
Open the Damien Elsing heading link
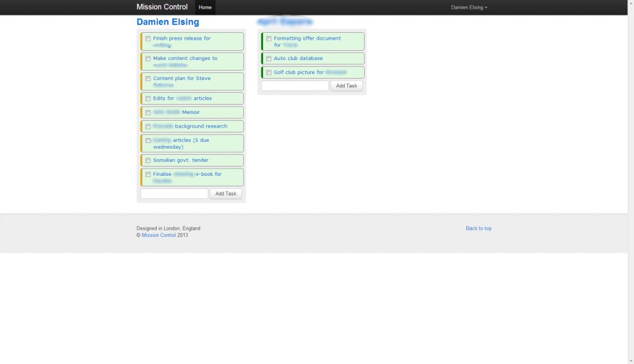click(x=168, y=22)
